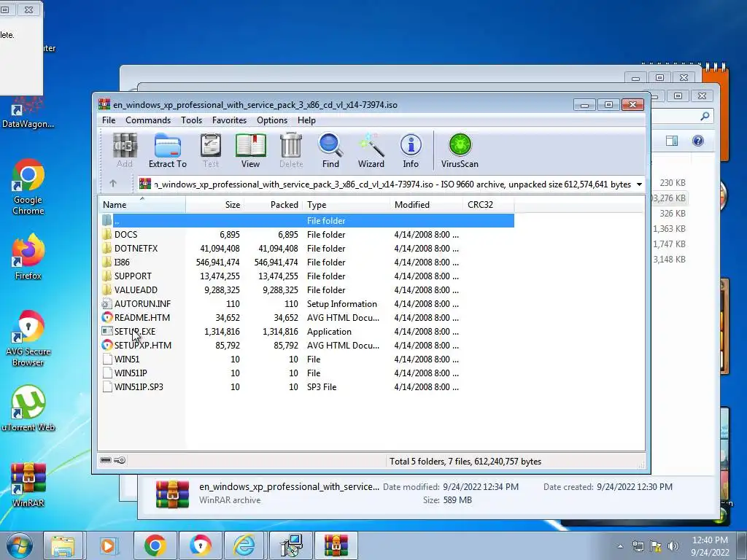Open Internet Explorer from the taskbar

coord(244,545)
